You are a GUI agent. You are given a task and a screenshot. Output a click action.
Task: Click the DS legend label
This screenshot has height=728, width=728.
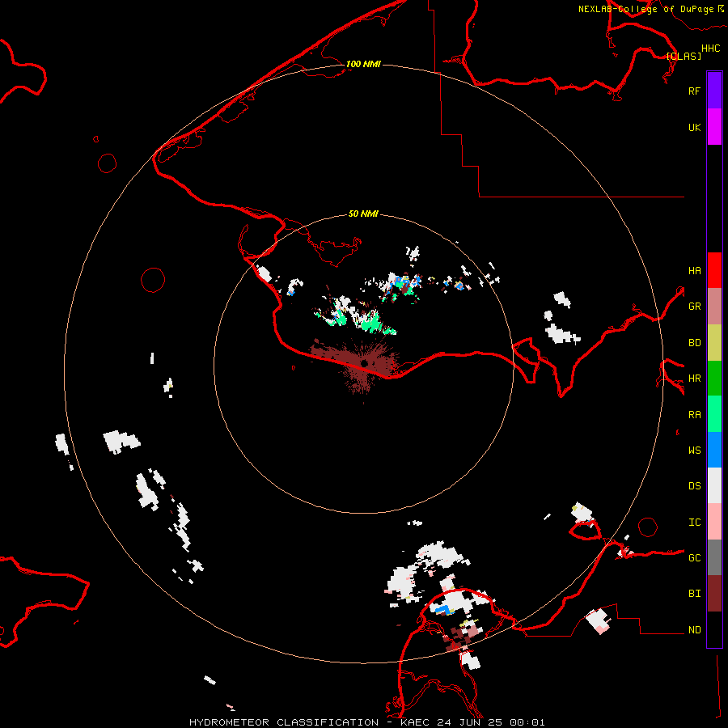coord(694,485)
